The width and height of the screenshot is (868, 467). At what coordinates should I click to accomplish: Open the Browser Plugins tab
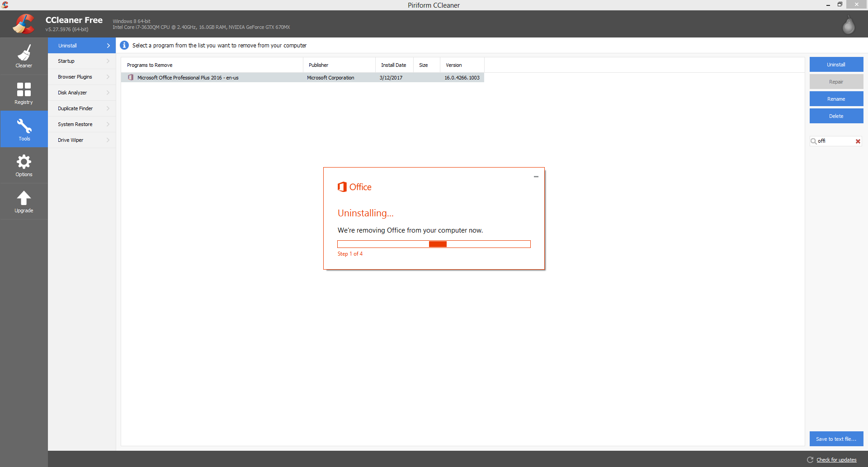[x=82, y=77]
